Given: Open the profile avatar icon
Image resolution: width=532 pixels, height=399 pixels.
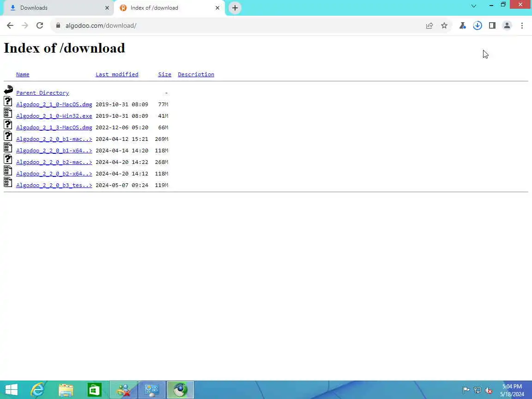Looking at the screenshot, I should pyautogui.click(x=507, y=25).
